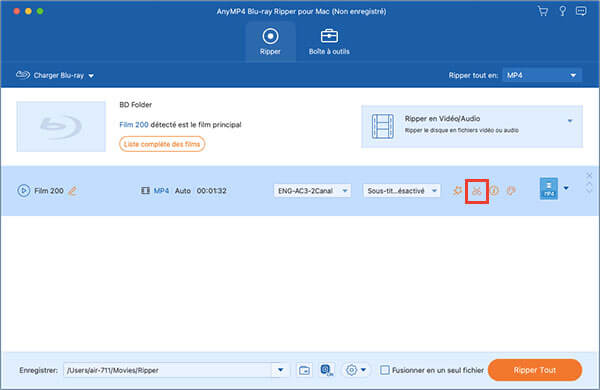Open Liste complète des films
Screen dimensions: 600x390
[162, 144]
